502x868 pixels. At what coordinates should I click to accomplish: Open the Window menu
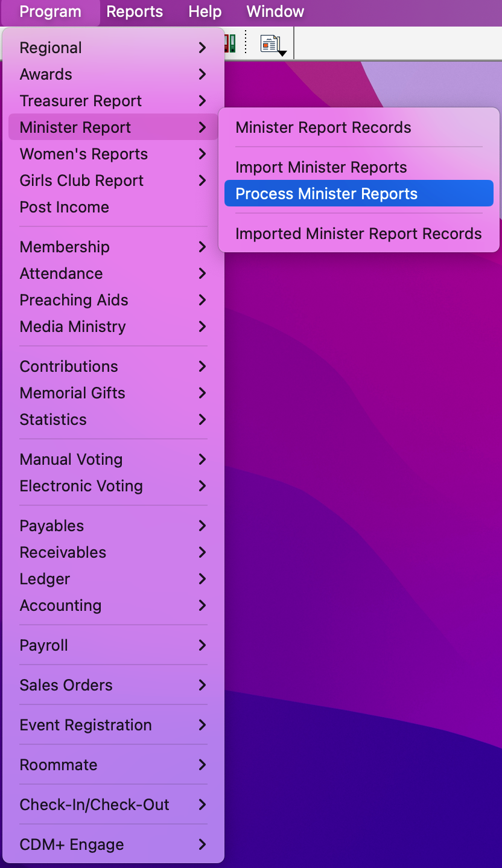275,11
